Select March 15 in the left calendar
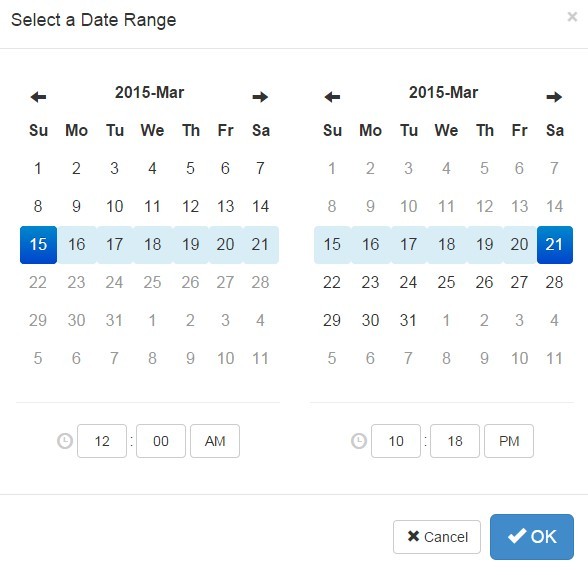This screenshot has width=588, height=575. click(38, 245)
